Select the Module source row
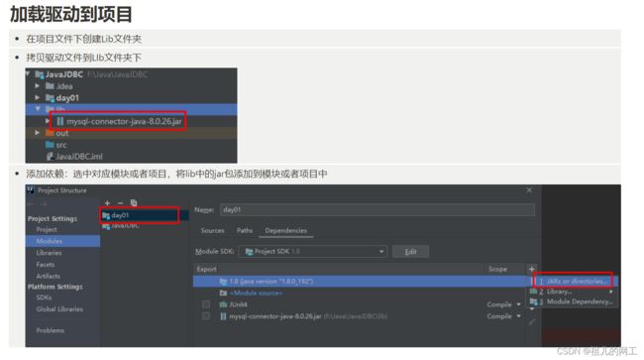The width and height of the screenshot is (644, 360). [x=361, y=293]
